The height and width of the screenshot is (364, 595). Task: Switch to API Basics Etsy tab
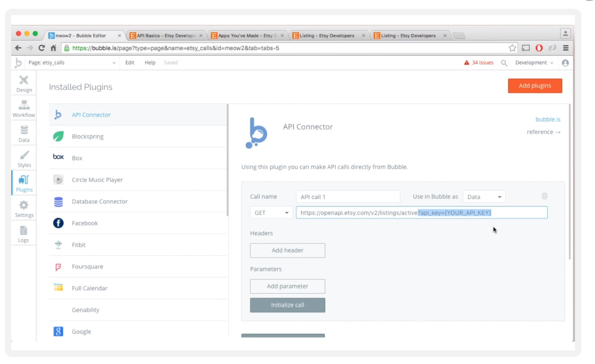166,36
